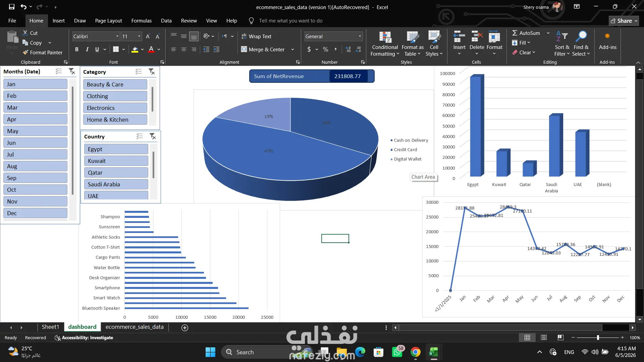Toggle Bold formatting

click(77, 49)
